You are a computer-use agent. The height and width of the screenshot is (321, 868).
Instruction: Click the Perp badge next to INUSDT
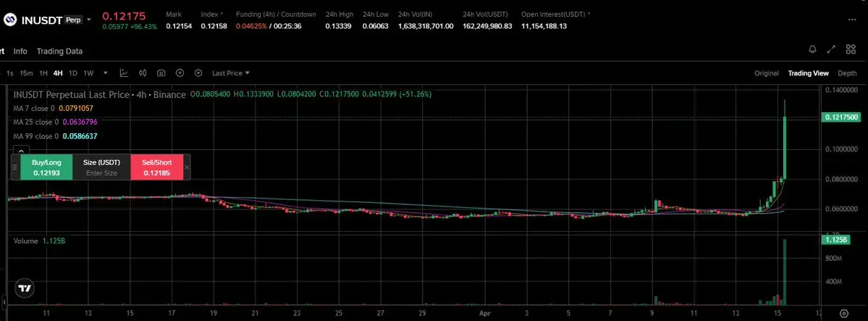[x=73, y=20]
